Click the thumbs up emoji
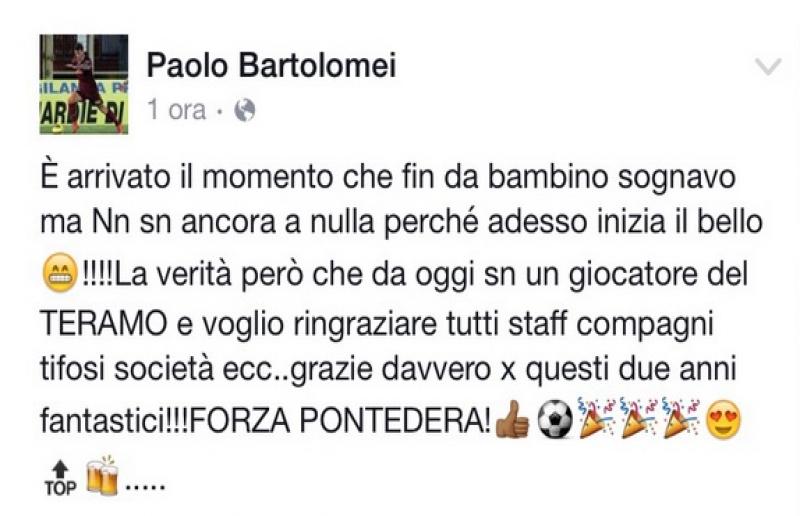 click(513, 419)
